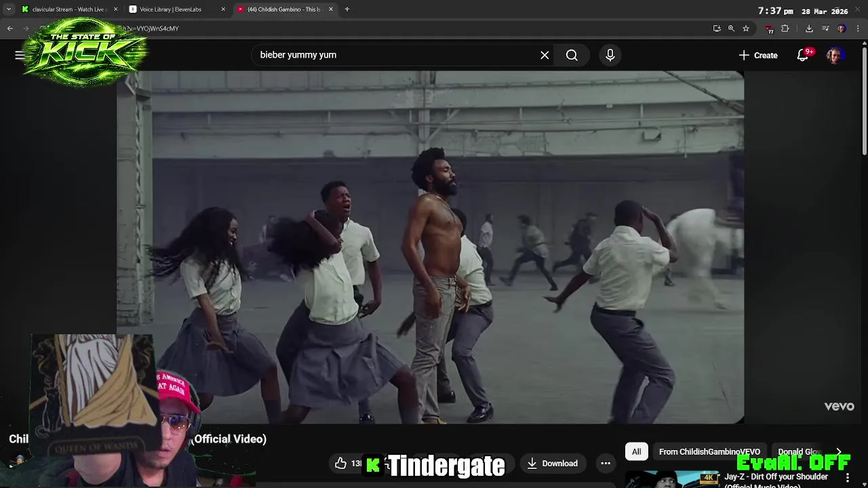This screenshot has width=868, height=488.
Task: Click the vevo logo on video
Action: click(x=839, y=406)
